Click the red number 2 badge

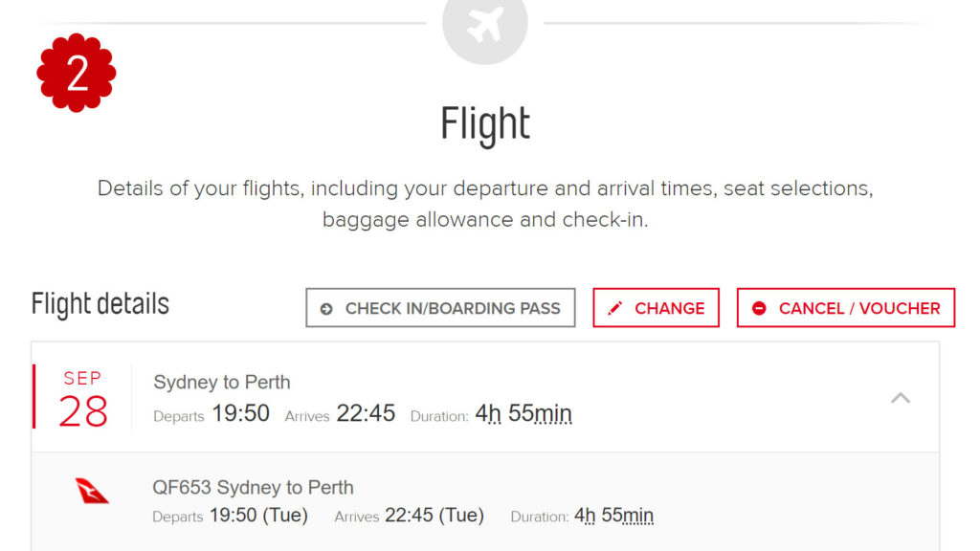(x=76, y=70)
